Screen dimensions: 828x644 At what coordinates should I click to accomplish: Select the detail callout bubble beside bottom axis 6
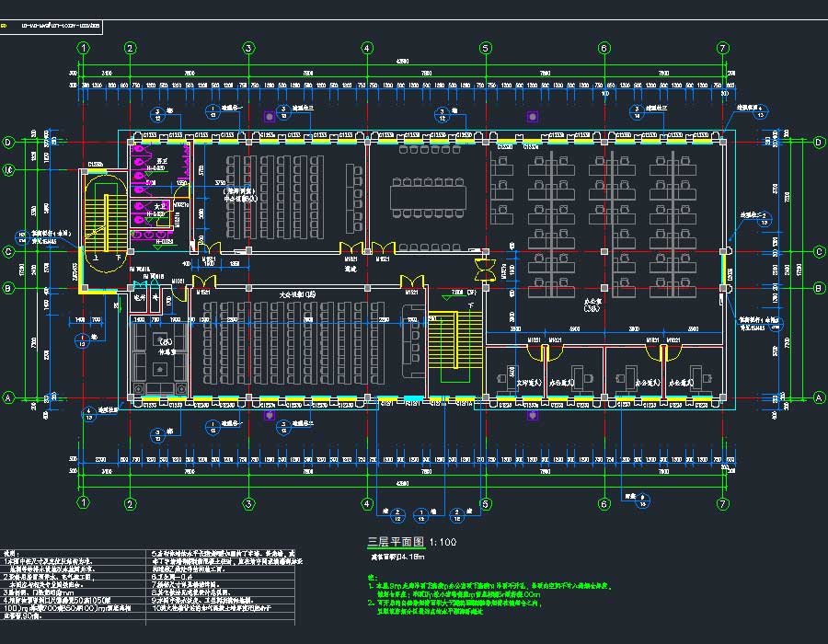coord(642,500)
